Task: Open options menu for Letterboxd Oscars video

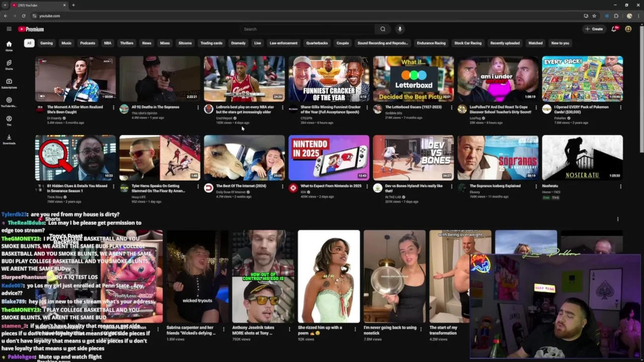Action: (451, 108)
